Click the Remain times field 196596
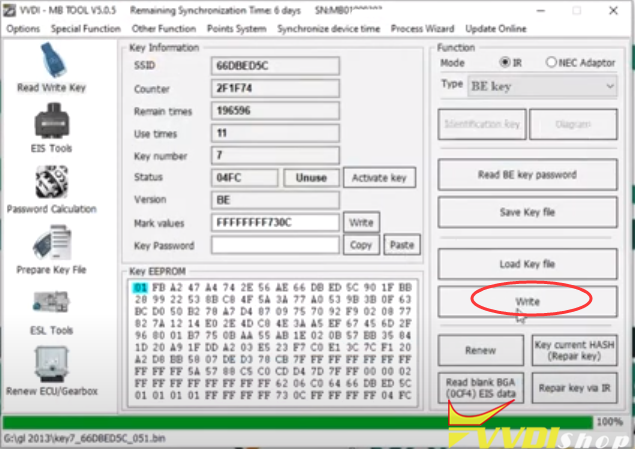 click(275, 111)
